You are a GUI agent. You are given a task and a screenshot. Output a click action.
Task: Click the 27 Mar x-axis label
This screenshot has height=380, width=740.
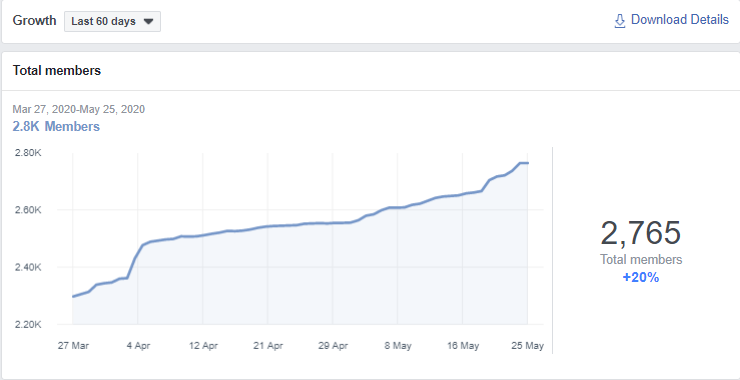[73, 346]
